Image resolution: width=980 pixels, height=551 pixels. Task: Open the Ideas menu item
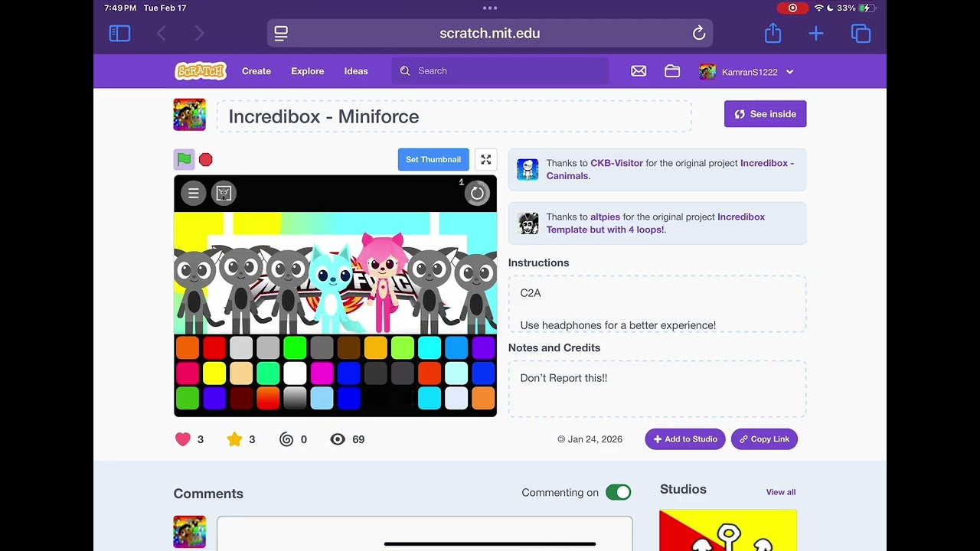[356, 71]
